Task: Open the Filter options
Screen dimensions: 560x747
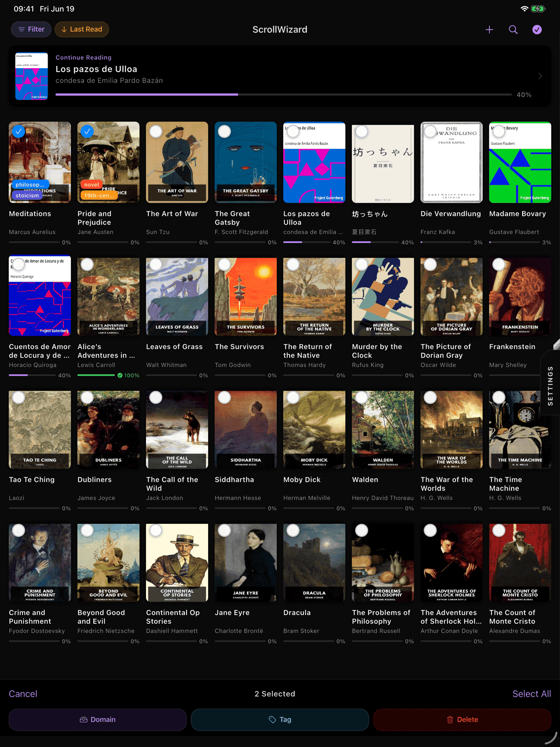Action: [31, 29]
